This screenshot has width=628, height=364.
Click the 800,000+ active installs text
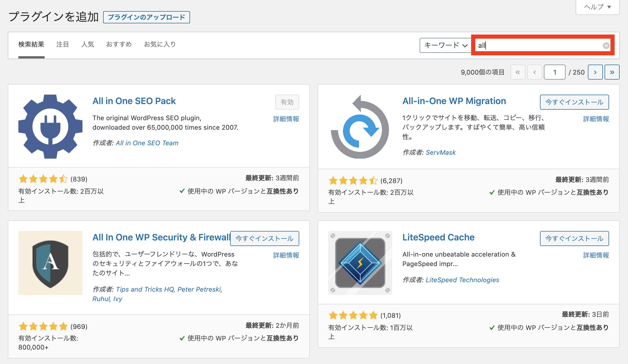click(33, 347)
